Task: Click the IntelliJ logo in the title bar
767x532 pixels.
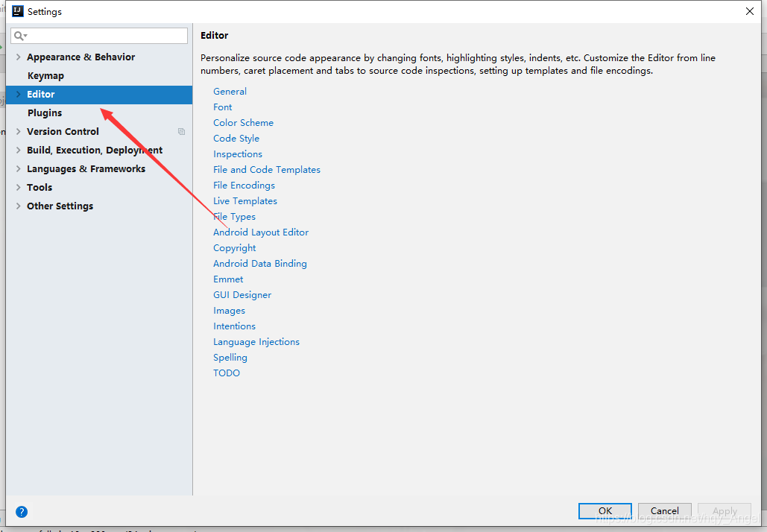Action: click(18, 11)
